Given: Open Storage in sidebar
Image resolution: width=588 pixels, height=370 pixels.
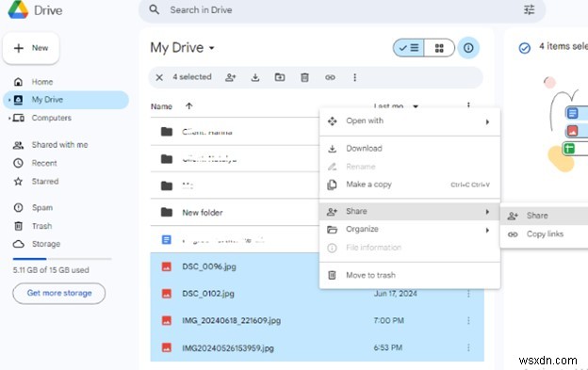Looking at the screenshot, I should [x=46, y=244].
